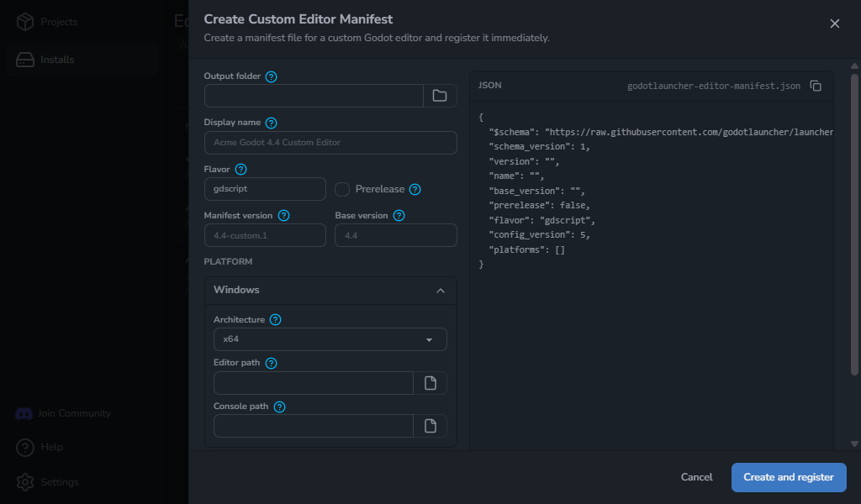Enable the Prerelease checkbox
Viewport: 861px width, 504px height.
[x=342, y=189]
